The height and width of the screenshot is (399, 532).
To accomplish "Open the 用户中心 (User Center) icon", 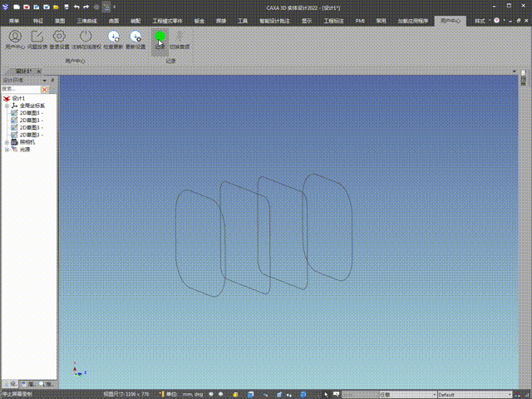I will (x=15, y=37).
